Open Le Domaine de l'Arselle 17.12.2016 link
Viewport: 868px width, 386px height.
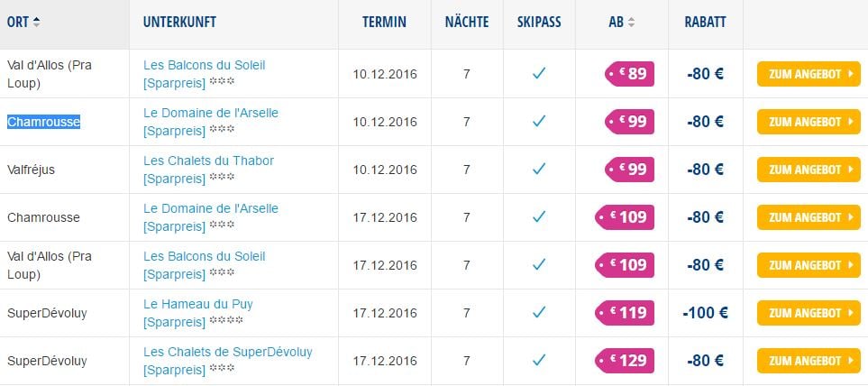pyautogui.click(x=211, y=217)
